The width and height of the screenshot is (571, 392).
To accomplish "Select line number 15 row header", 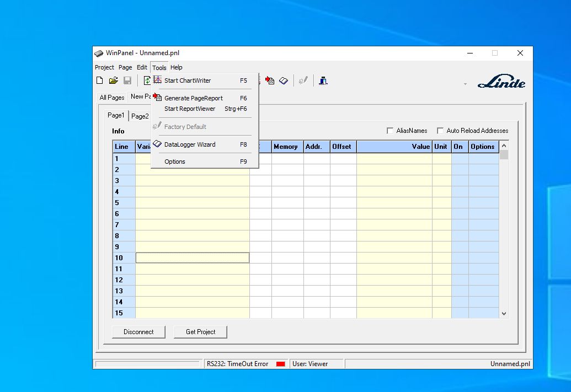I will pos(124,313).
